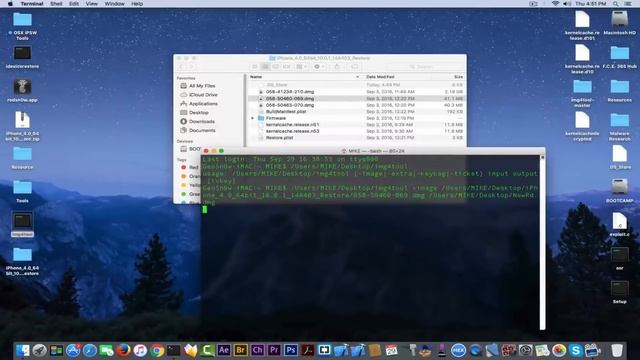Open the Finder item arrangement dropdown

[x=302, y=67]
